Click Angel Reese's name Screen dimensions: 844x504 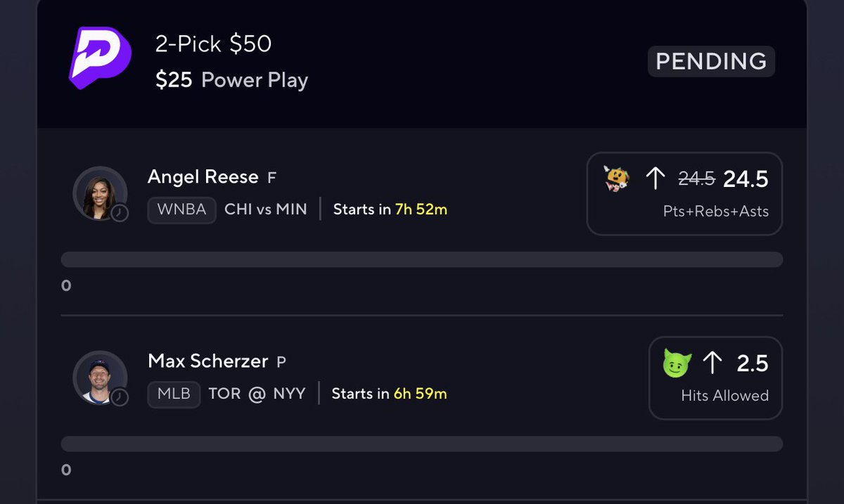[x=203, y=176]
